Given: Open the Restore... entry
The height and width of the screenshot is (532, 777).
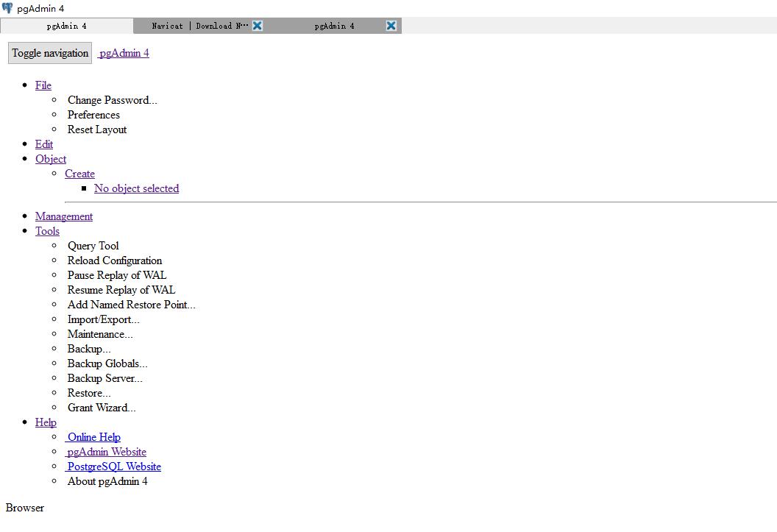Looking at the screenshot, I should 89,394.
